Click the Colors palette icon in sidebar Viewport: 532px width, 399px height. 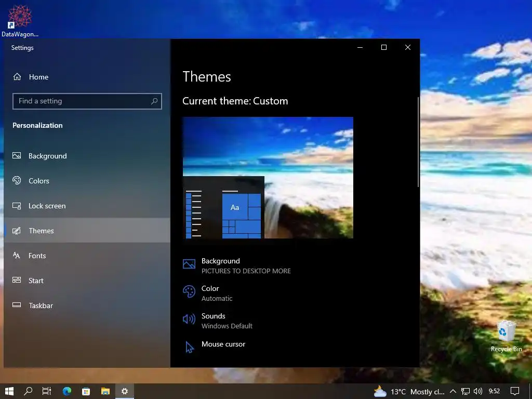pos(17,180)
